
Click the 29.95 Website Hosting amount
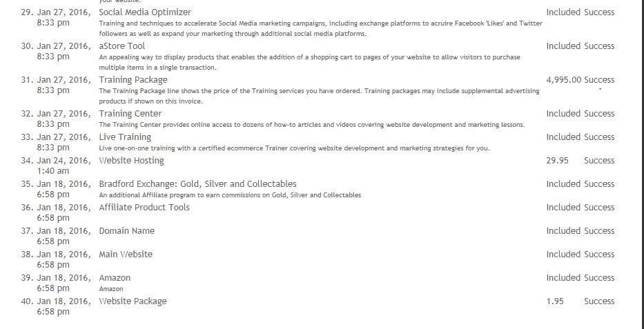pos(557,161)
